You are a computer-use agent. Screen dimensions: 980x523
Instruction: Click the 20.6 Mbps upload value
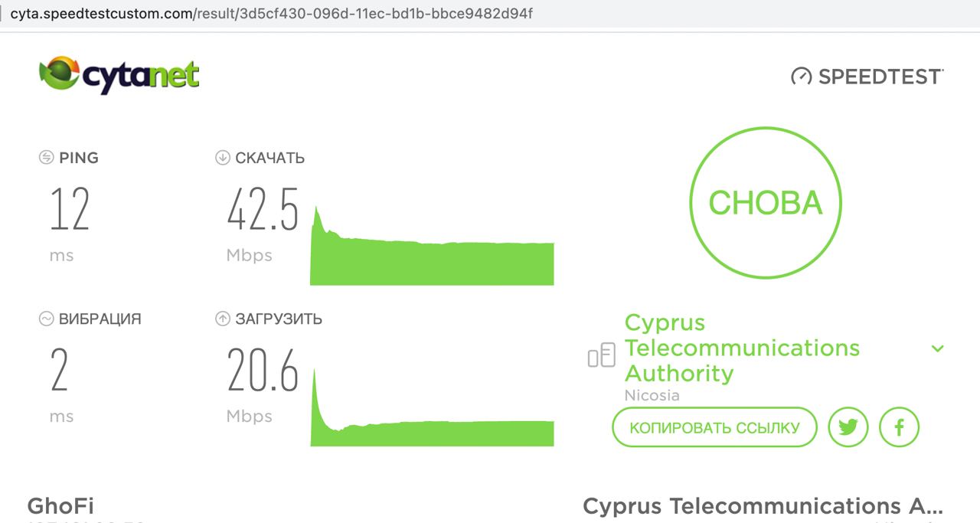pyautogui.click(x=263, y=371)
